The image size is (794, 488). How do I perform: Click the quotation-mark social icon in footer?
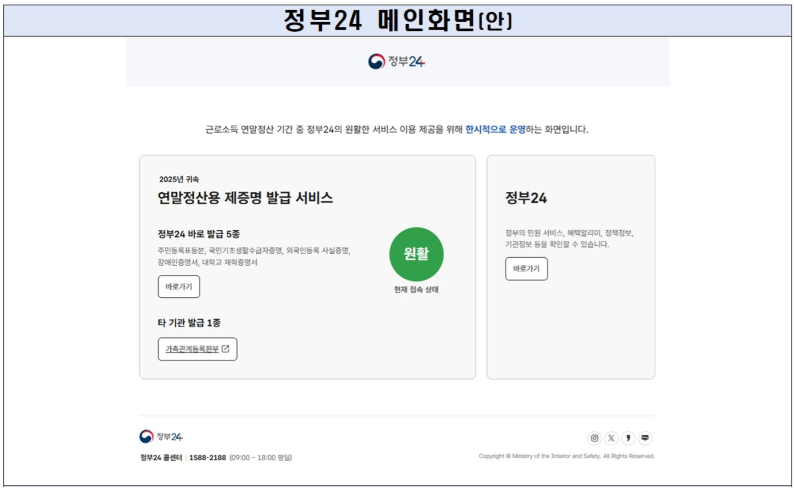pos(628,438)
